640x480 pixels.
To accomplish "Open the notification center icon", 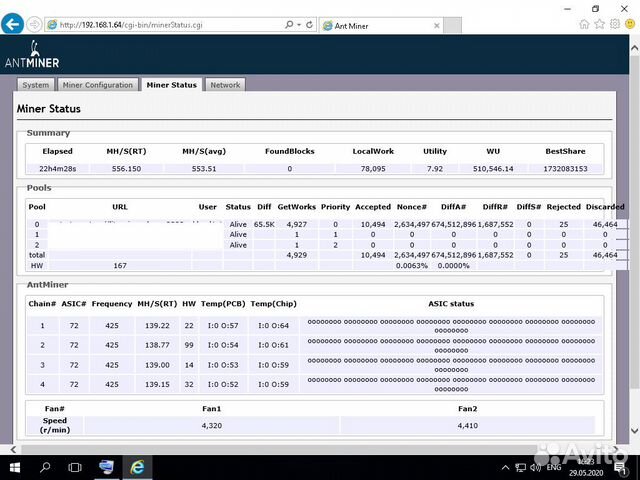I will point(620,468).
